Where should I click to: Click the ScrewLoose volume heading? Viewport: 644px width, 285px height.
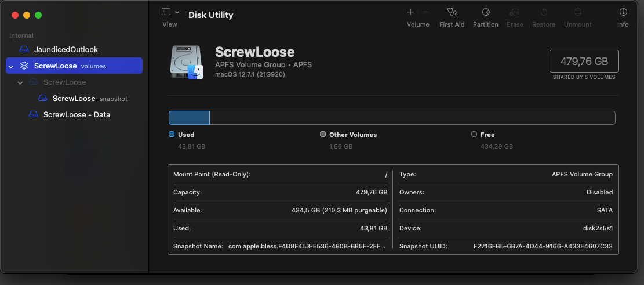[x=255, y=52]
